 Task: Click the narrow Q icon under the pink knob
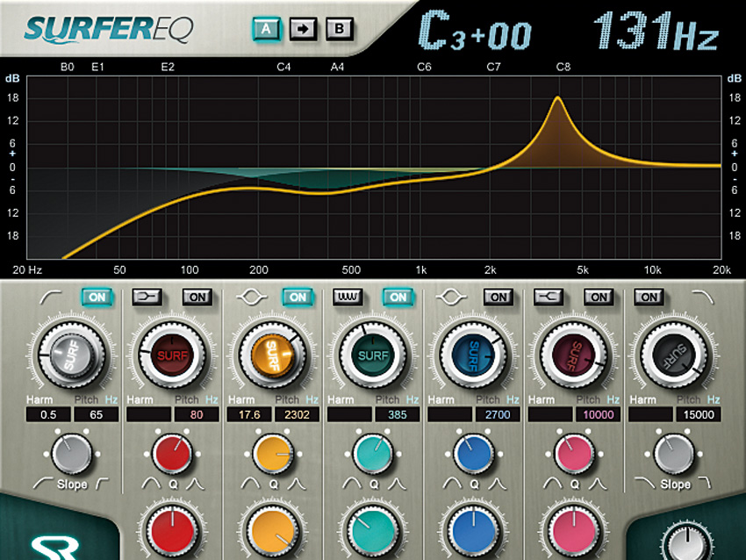pyautogui.click(x=598, y=484)
